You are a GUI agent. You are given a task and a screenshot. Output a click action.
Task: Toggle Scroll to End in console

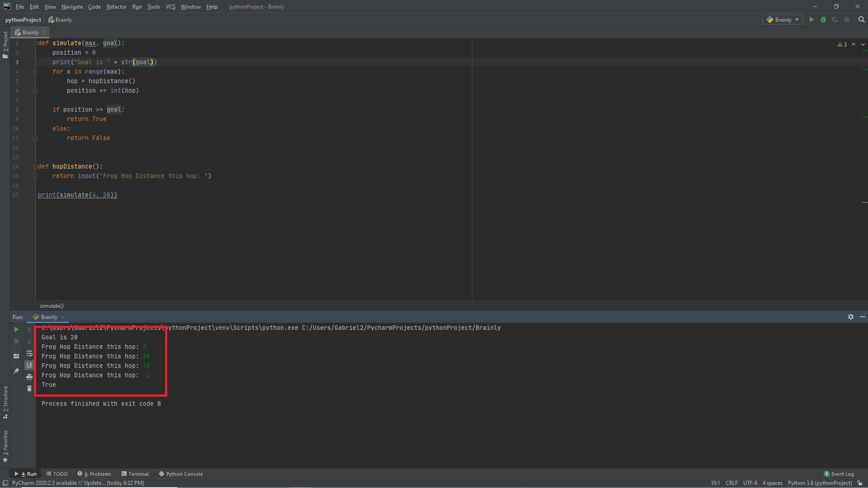(29, 365)
